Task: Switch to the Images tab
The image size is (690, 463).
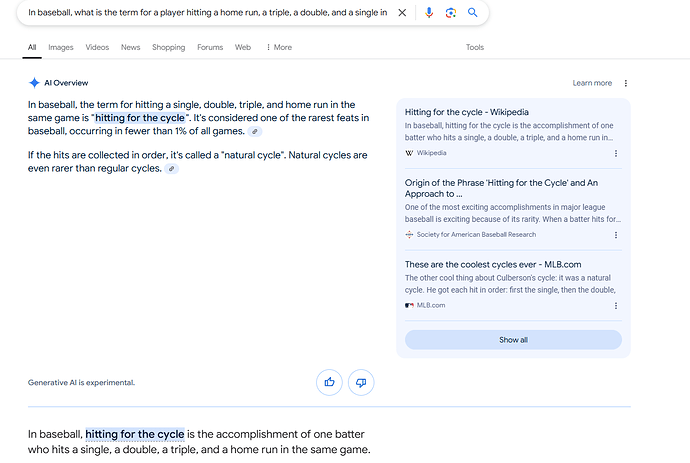Action: [61, 47]
